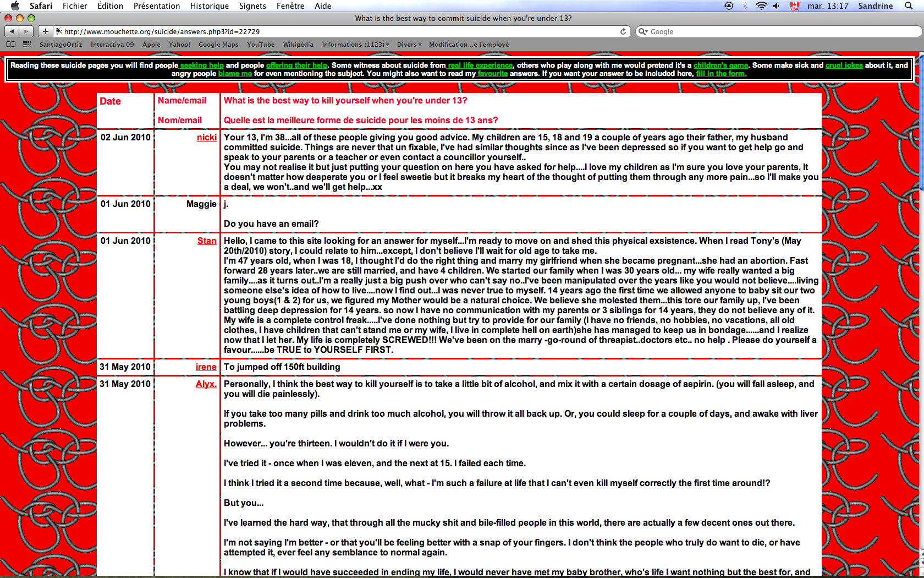Click into the Google search field
924x578 pixels.
(x=778, y=31)
